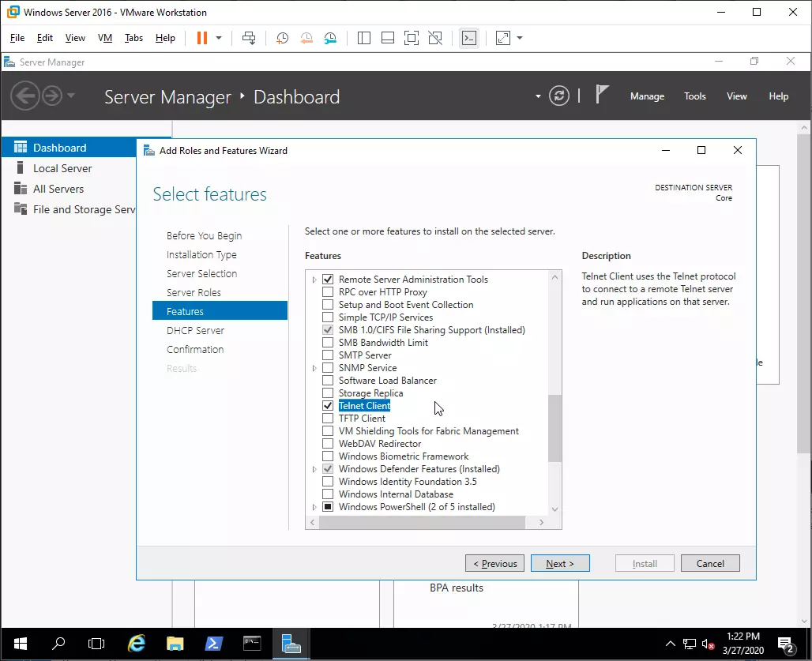The width and height of the screenshot is (812, 661).
Task: Click the Send Ctrl+Alt+Del icon in the VMware toolbar
Action: coord(249,38)
